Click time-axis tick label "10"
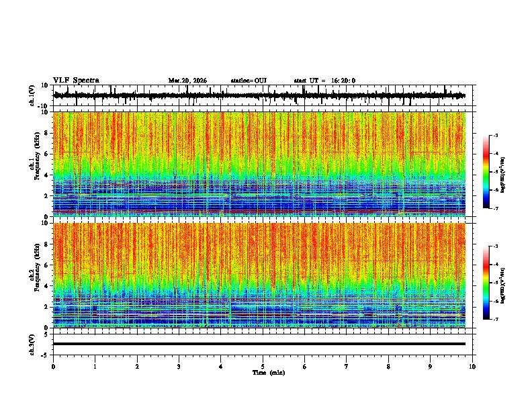Image resolution: width=532 pixels, height=411 pixels. pyautogui.click(x=472, y=367)
